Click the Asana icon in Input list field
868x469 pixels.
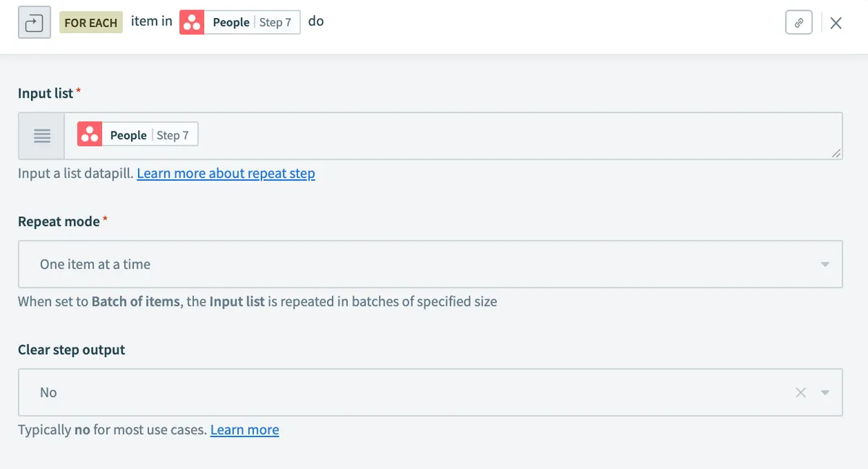point(90,135)
